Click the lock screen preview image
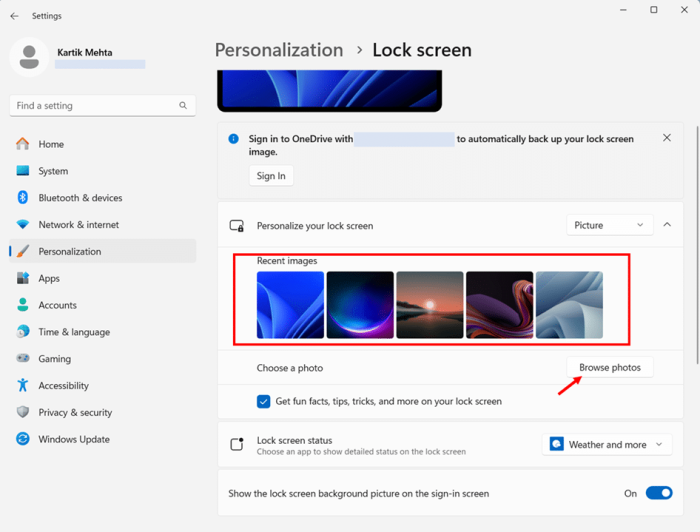700x532 pixels. [x=329, y=89]
